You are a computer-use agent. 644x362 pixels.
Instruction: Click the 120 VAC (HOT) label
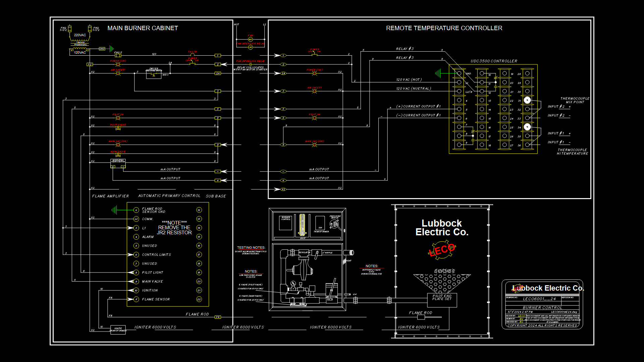pos(409,80)
